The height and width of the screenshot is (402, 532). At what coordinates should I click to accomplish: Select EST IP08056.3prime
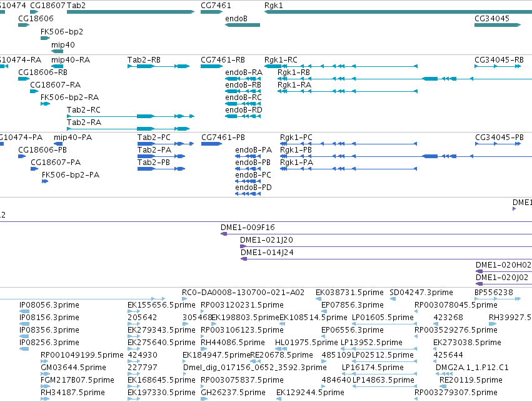(24, 311)
